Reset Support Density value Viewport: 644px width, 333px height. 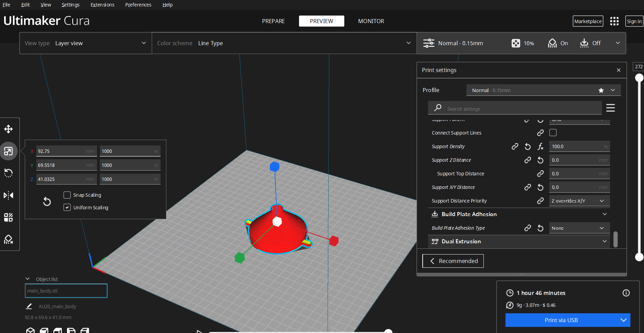528,146
